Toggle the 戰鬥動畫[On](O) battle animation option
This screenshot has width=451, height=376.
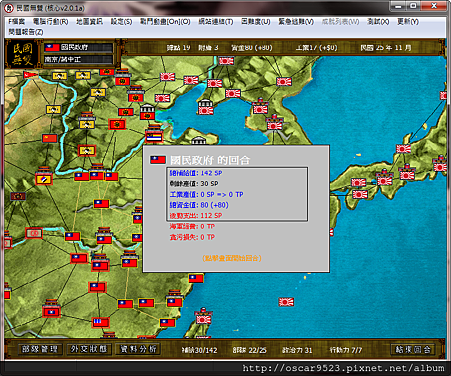[165, 22]
